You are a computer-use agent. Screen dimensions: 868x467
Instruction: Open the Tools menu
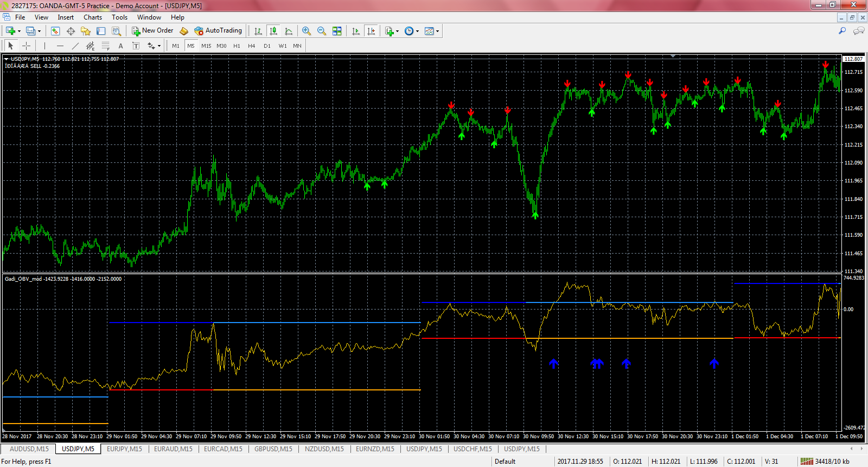[119, 17]
